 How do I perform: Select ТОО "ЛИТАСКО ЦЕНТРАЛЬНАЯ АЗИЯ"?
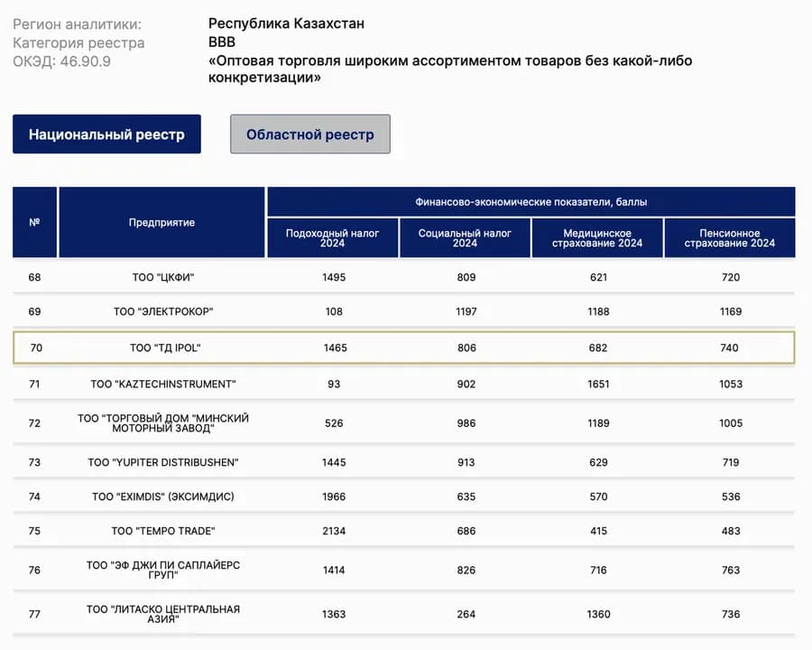[163, 614]
